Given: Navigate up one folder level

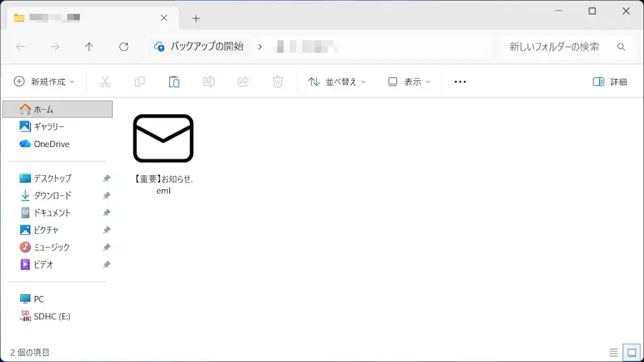Looking at the screenshot, I should (x=89, y=47).
